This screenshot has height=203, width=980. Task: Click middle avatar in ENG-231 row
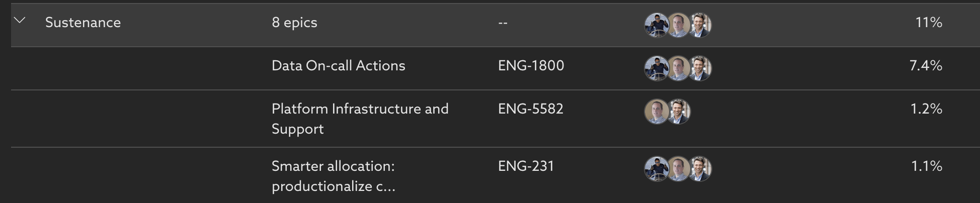coord(678,169)
